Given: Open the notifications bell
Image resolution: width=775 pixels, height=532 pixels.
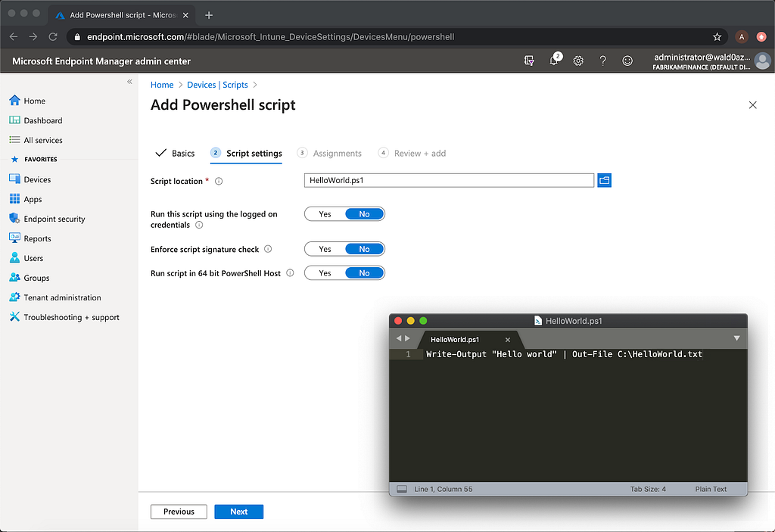Looking at the screenshot, I should point(554,61).
